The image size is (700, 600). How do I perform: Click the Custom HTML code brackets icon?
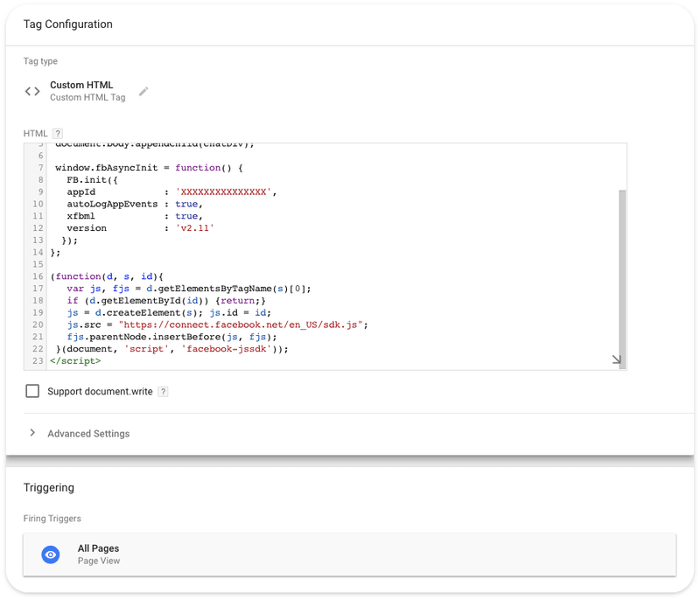pos(32,92)
